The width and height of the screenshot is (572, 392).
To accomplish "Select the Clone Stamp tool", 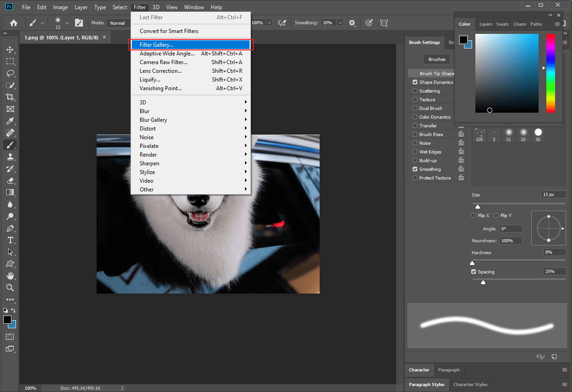I will (10, 157).
